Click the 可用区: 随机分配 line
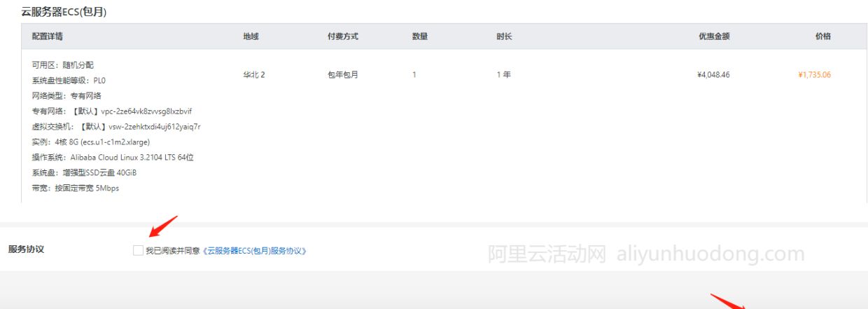The width and height of the screenshot is (868, 309). (x=62, y=64)
